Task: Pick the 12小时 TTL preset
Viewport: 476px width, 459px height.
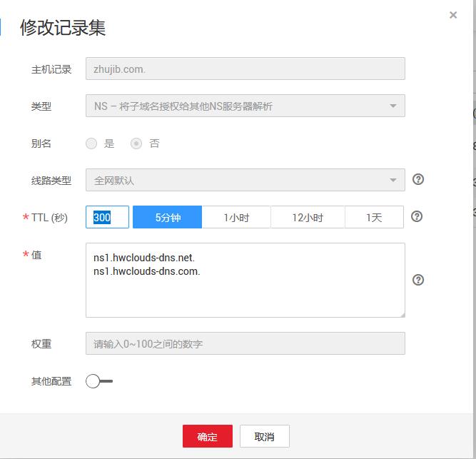Action: tap(308, 217)
